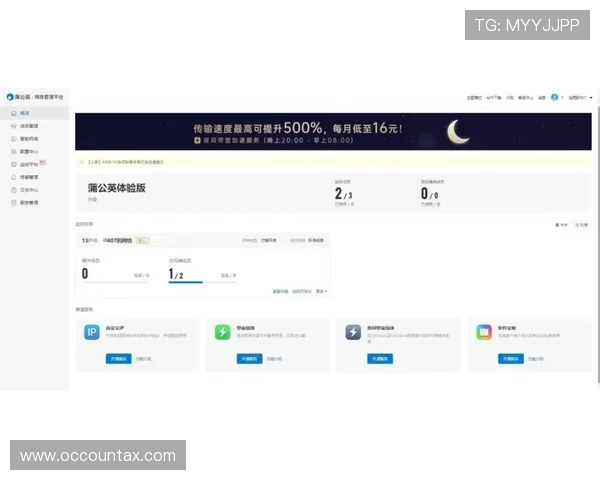
Task: Expand the 更多 dropdown in network card
Action: coord(321,291)
